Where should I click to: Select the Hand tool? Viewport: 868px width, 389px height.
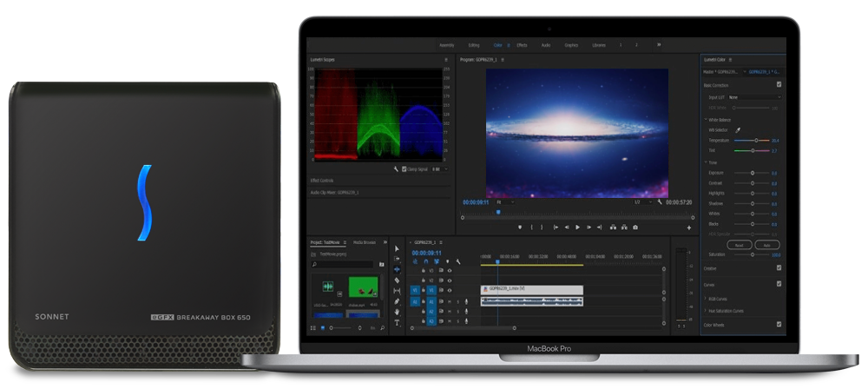(x=397, y=312)
